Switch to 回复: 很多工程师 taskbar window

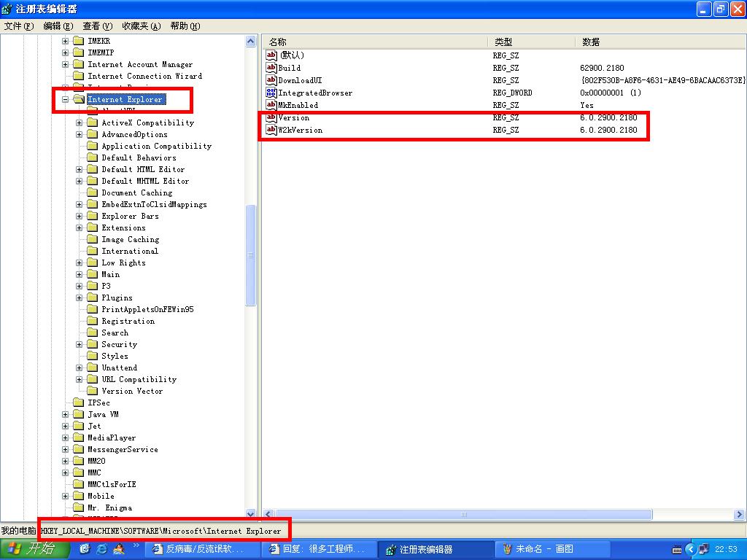pyautogui.click(x=320, y=550)
